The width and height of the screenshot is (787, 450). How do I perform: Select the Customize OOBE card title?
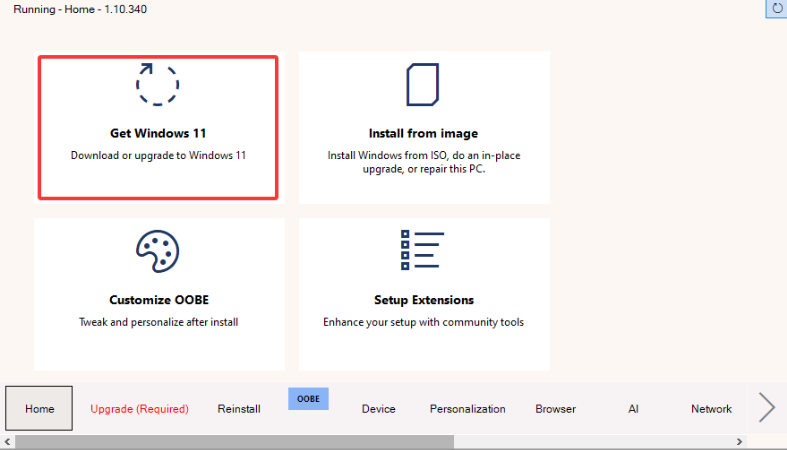[x=159, y=300]
